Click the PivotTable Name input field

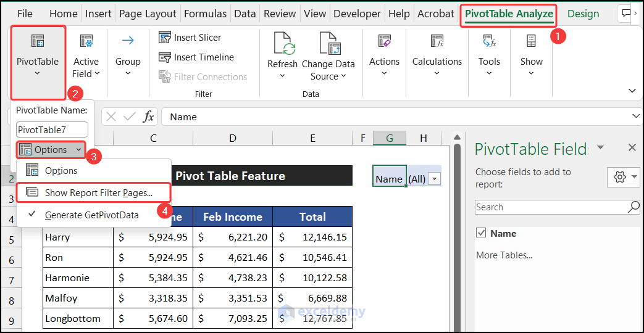[52, 129]
